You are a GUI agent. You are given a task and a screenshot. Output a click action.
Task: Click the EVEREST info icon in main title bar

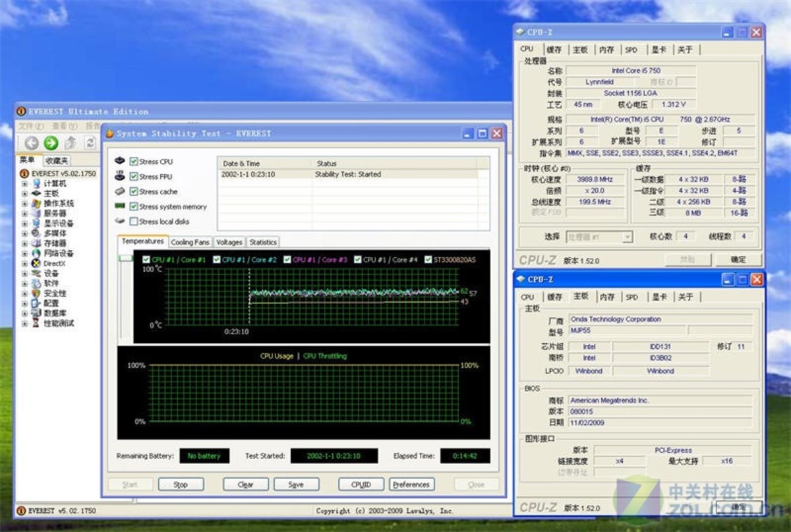coord(21,111)
